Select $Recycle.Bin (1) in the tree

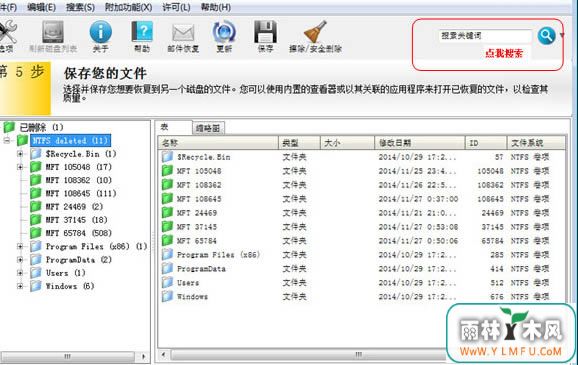point(81,154)
